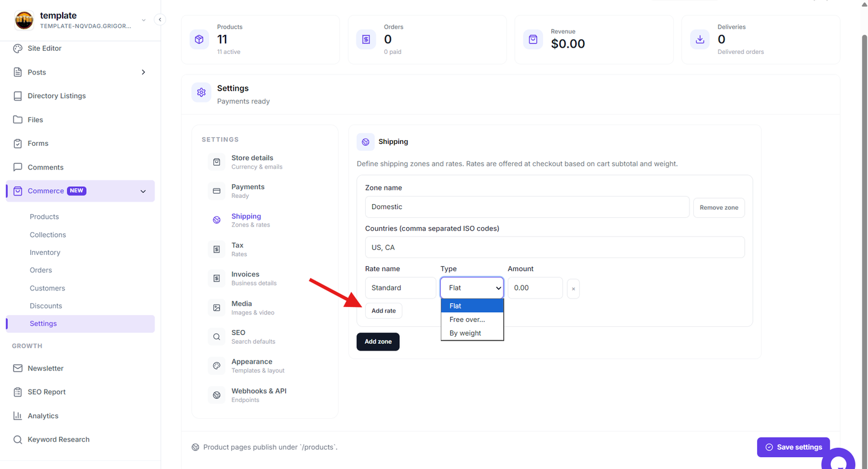Open the Site Editor palette icon

coord(17,48)
